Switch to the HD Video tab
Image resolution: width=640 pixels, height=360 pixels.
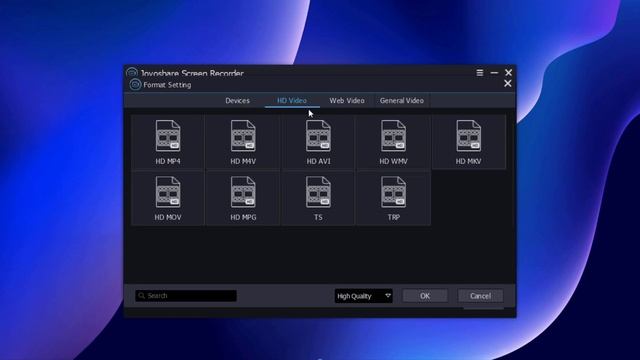click(x=292, y=100)
